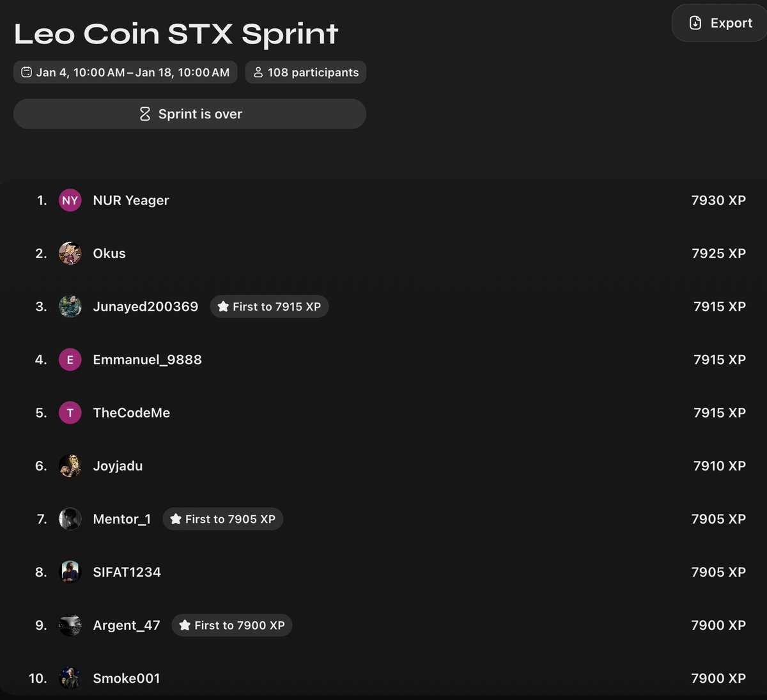Click the download icon inside Export

click(695, 23)
